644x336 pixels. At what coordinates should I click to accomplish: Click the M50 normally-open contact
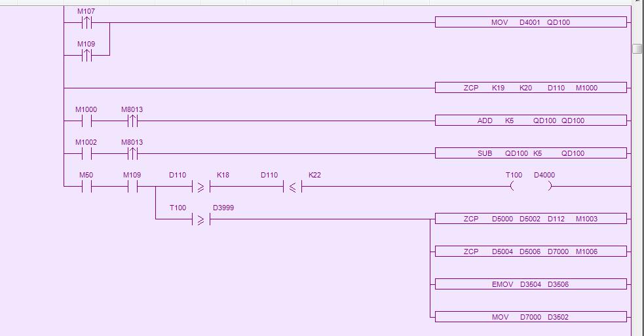[x=86, y=187]
